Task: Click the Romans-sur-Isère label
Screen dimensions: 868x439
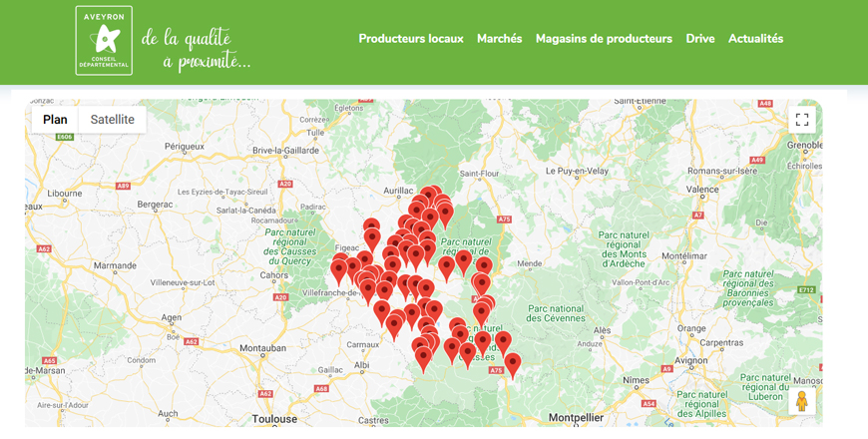Action: point(722,171)
